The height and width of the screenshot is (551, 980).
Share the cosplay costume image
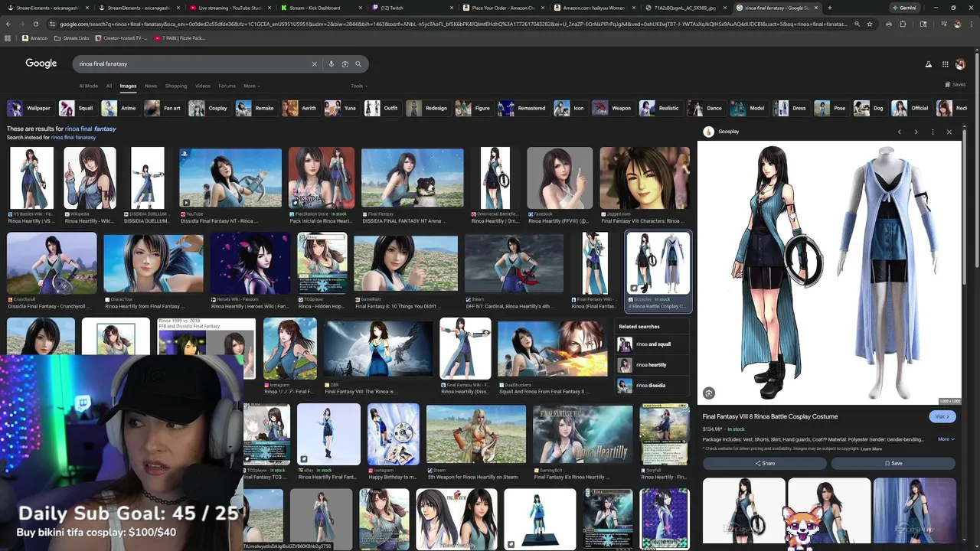[765, 463]
